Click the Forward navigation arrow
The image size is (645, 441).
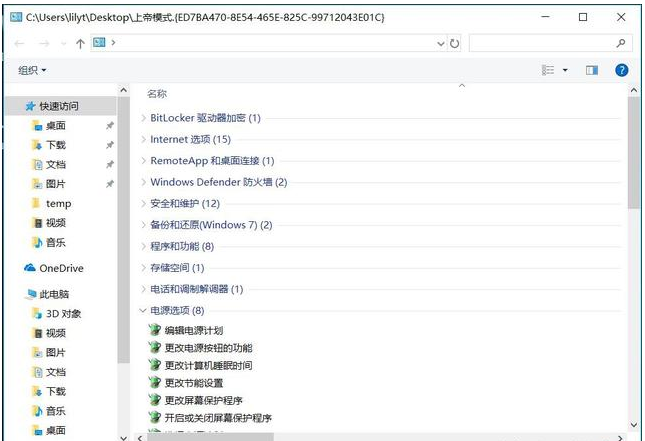[x=44, y=43]
